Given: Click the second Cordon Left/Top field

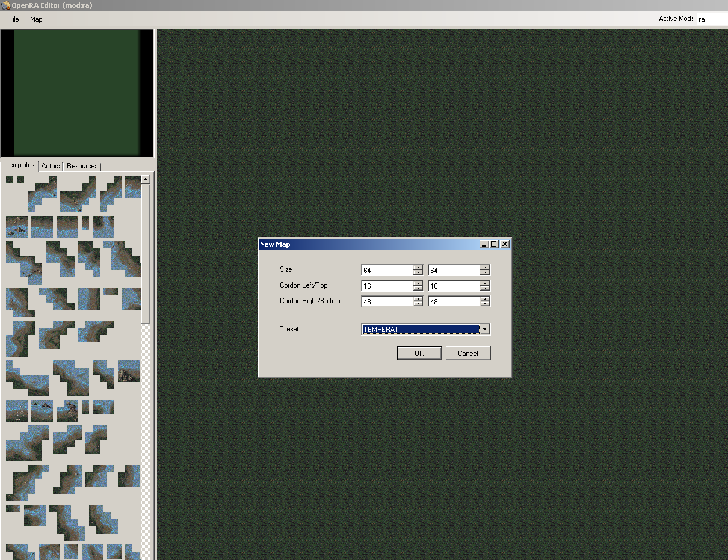Looking at the screenshot, I should click(x=454, y=286).
